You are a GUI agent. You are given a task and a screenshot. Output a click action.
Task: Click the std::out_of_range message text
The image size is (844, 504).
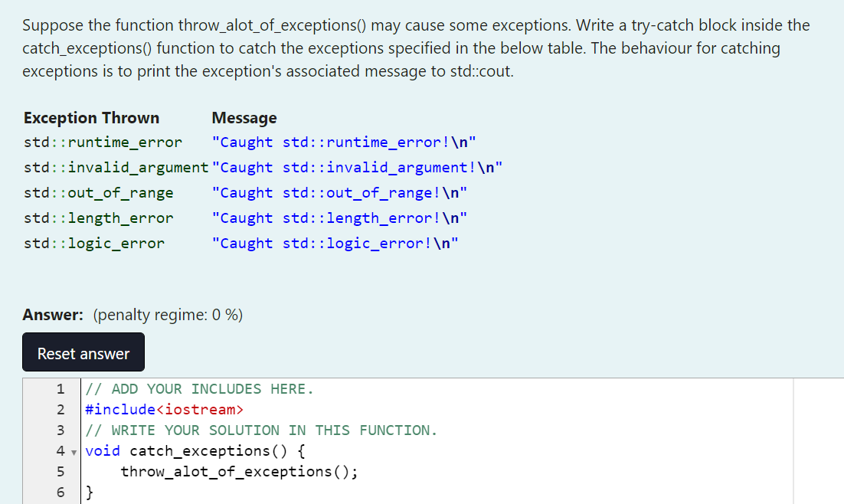point(339,192)
